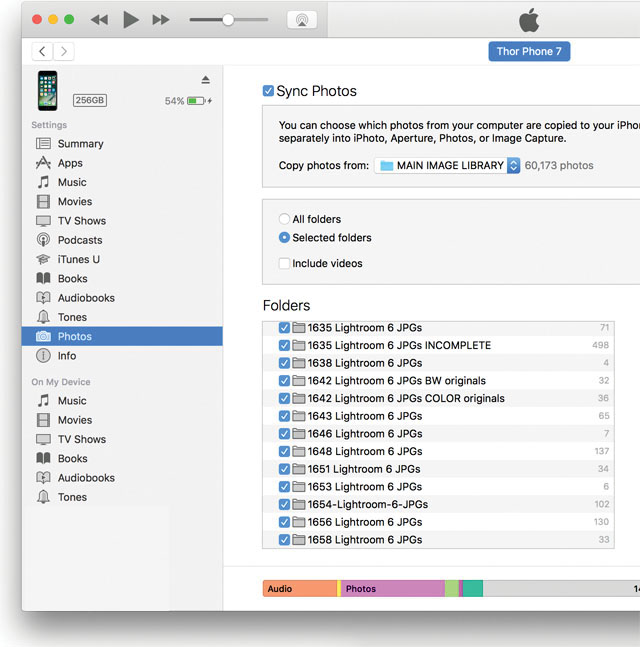The width and height of the screenshot is (640, 647).
Task: Uncheck 1642 Lightroom 6 JPGs COLOR originals
Action: (x=284, y=398)
